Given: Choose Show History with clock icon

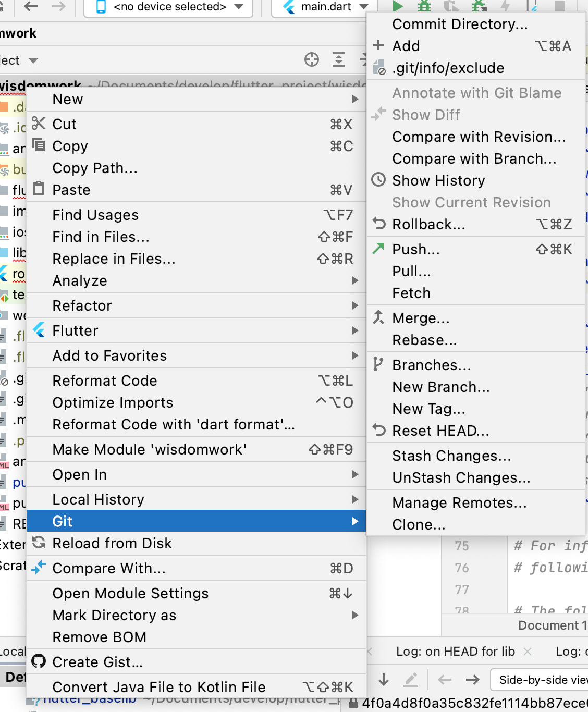Looking at the screenshot, I should [x=475, y=180].
